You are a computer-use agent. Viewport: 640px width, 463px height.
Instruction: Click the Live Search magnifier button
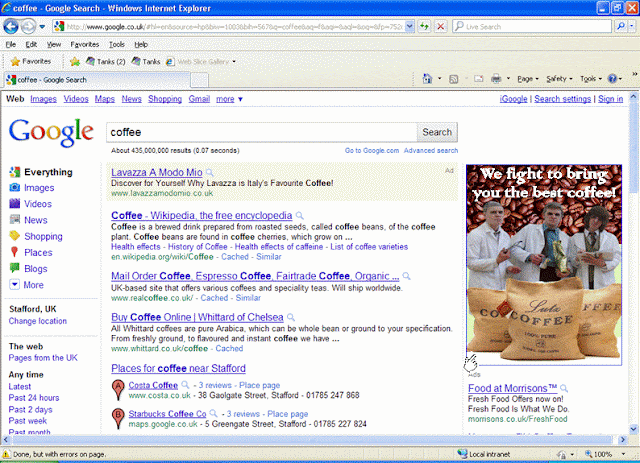click(x=621, y=27)
